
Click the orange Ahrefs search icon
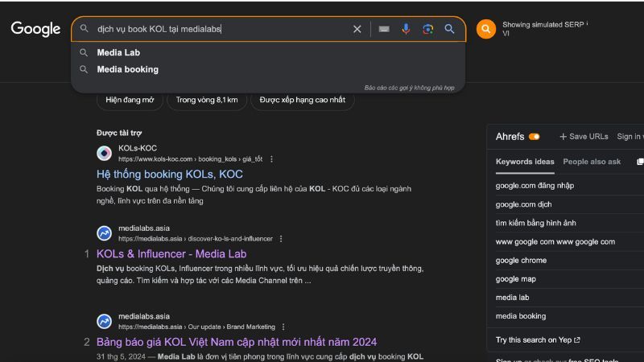point(486,29)
